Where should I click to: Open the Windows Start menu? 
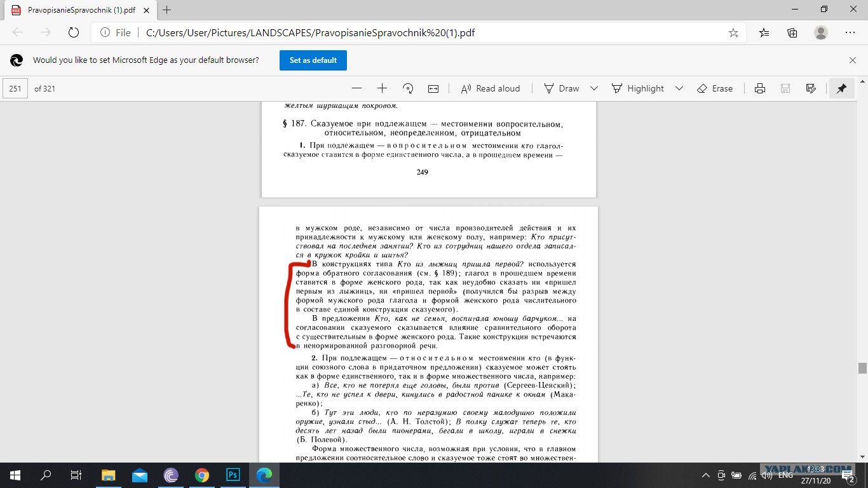[15, 475]
